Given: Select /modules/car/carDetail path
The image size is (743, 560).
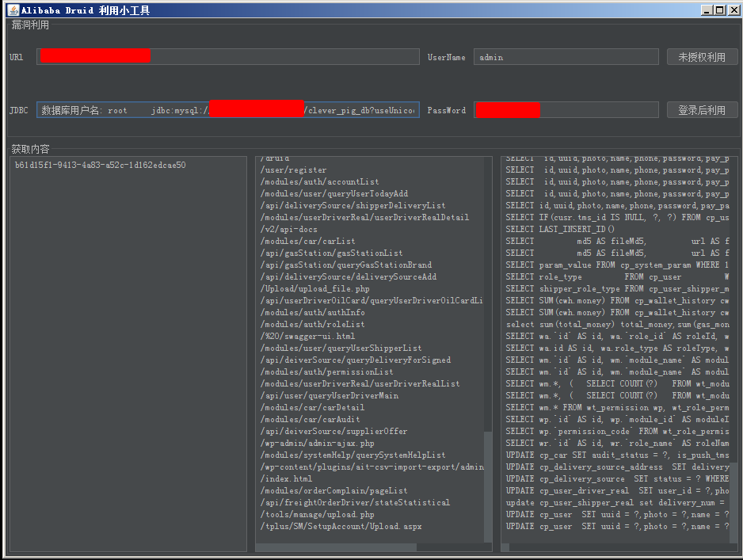Looking at the screenshot, I should click(x=312, y=407).
